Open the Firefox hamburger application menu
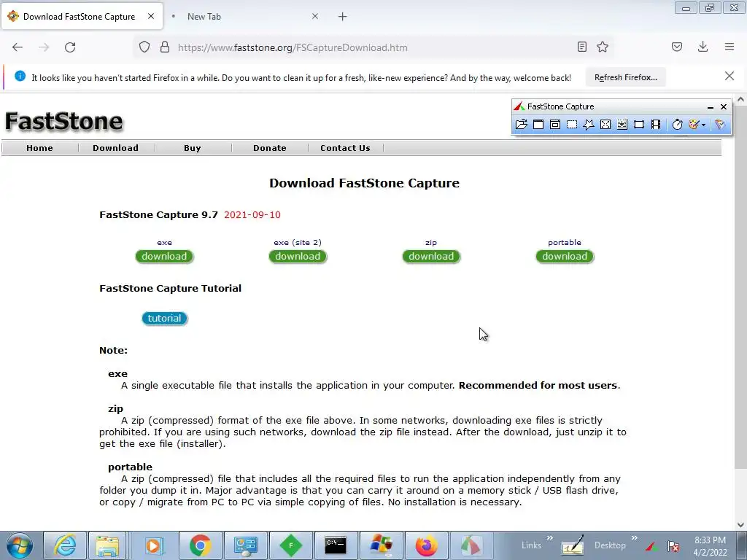This screenshot has height=560, width=747. (x=729, y=47)
